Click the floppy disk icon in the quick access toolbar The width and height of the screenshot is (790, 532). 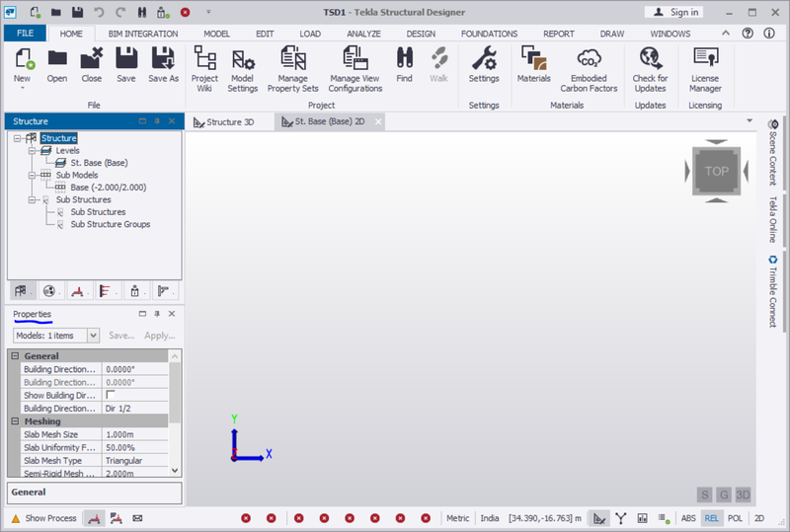[77, 12]
